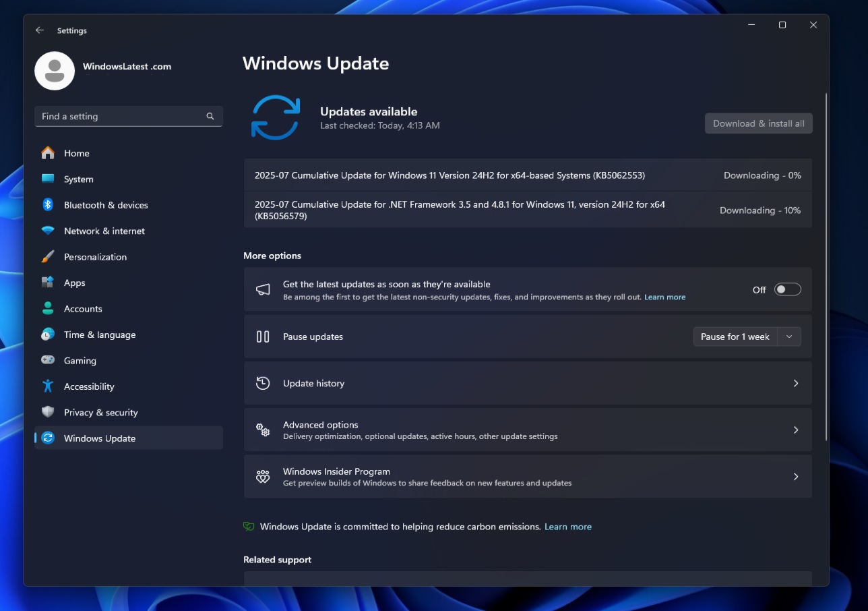Expand the Advanced options section

click(528, 430)
